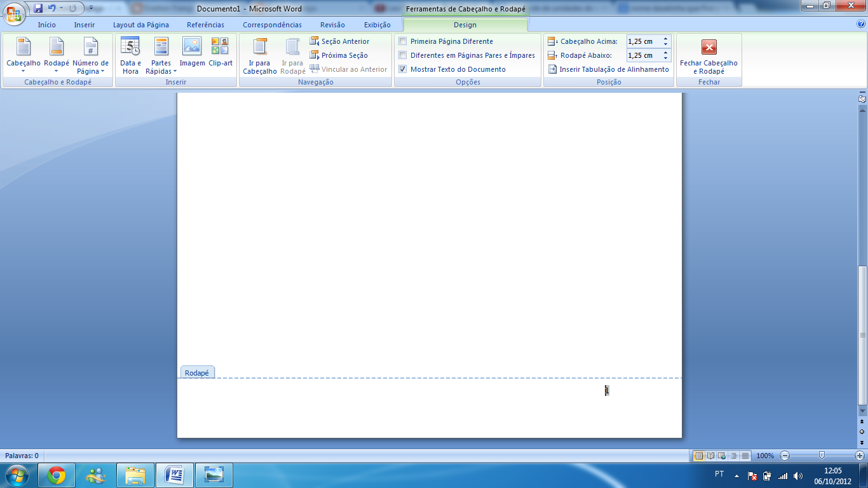Viewport: 868px width, 488px height.
Task: Enable Diferentes em Páginas Pares e Ímpares
Action: point(466,55)
